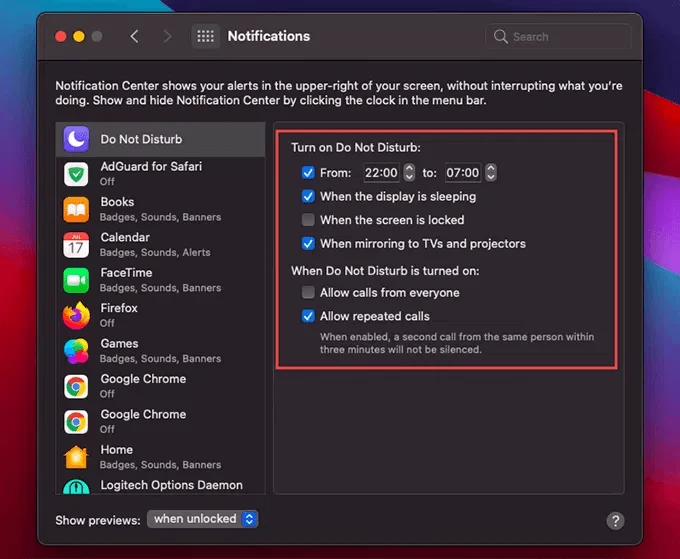Show all preferences grid icon
The height and width of the screenshot is (559, 680).
(x=206, y=36)
